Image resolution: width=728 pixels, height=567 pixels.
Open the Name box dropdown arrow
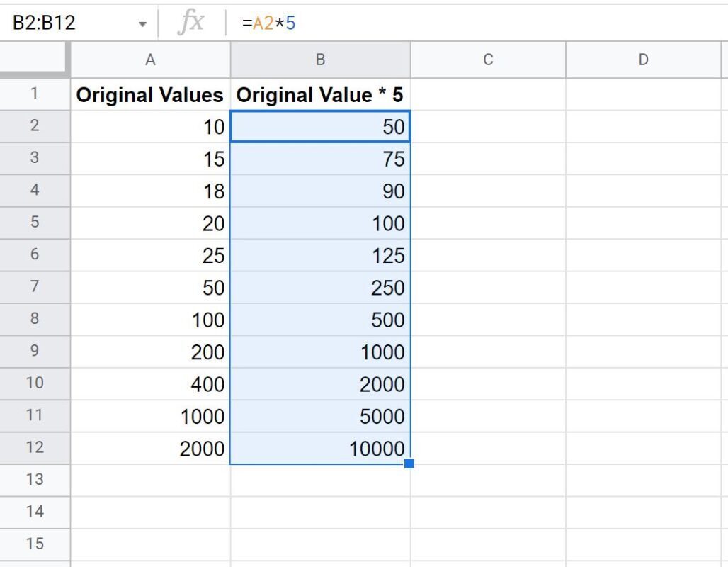(142, 23)
